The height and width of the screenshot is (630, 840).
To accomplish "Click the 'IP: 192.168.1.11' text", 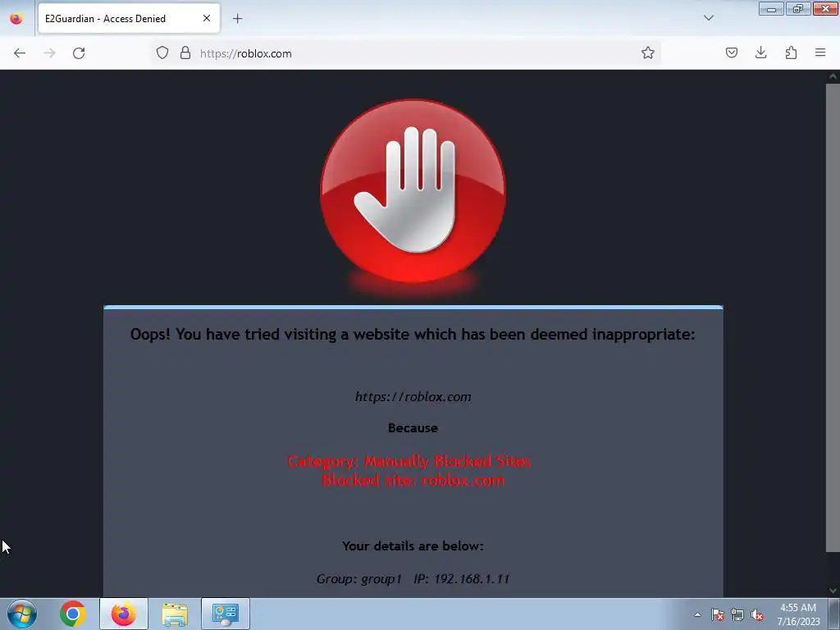I will (461, 579).
